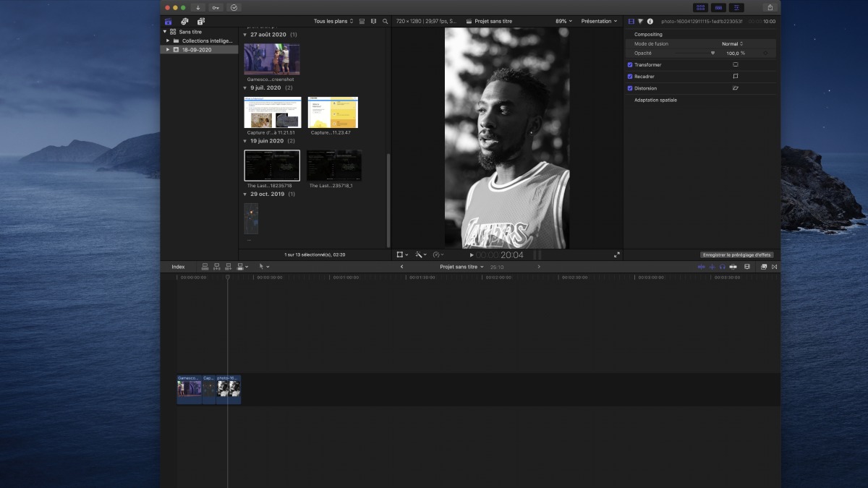This screenshot has height=488, width=868.
Task: Open the Effects browser icon
Action: pyautogui.click(x=764, y=267)
